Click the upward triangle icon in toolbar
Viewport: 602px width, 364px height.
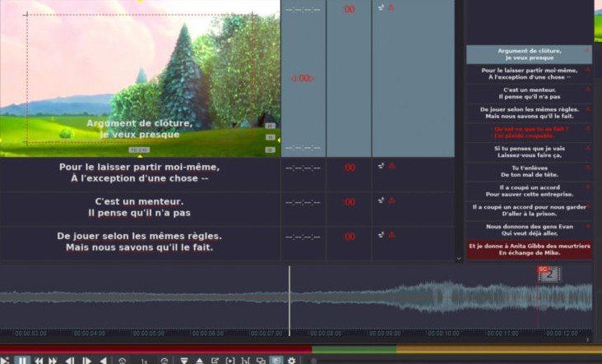click(x=200, y=360)
